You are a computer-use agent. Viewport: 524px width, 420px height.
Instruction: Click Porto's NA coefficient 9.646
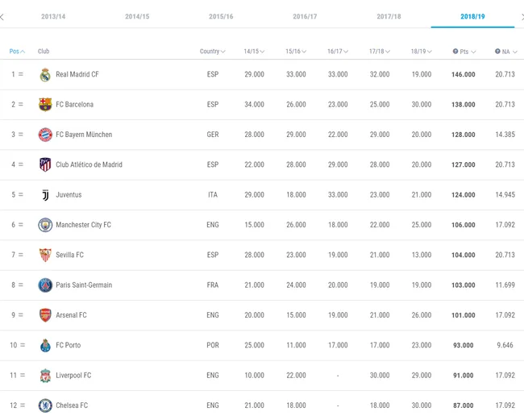505,345
